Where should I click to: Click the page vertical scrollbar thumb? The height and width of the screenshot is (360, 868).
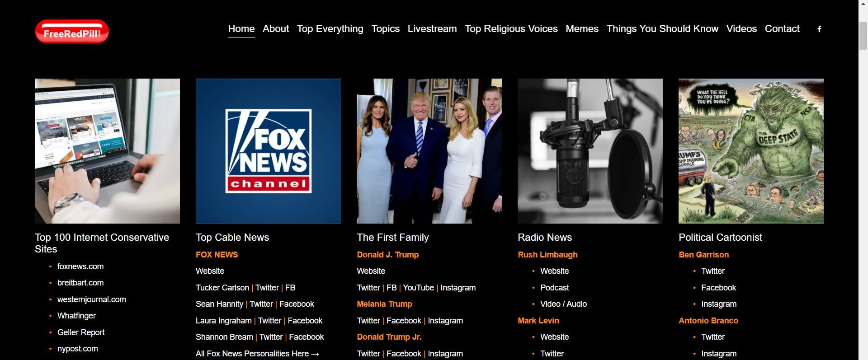(863, 35)
